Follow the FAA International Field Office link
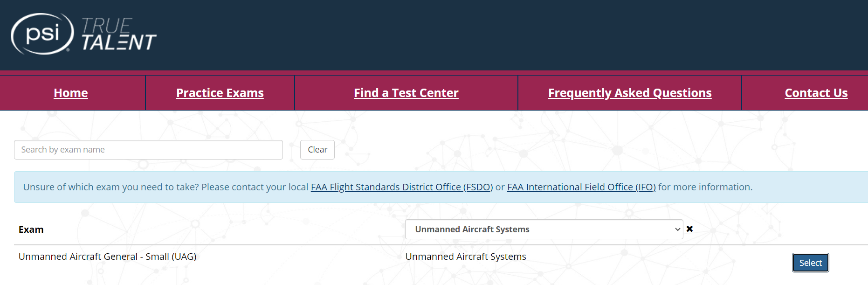The image size is (868, 285). pyautogui.click(x=581, y=187)
